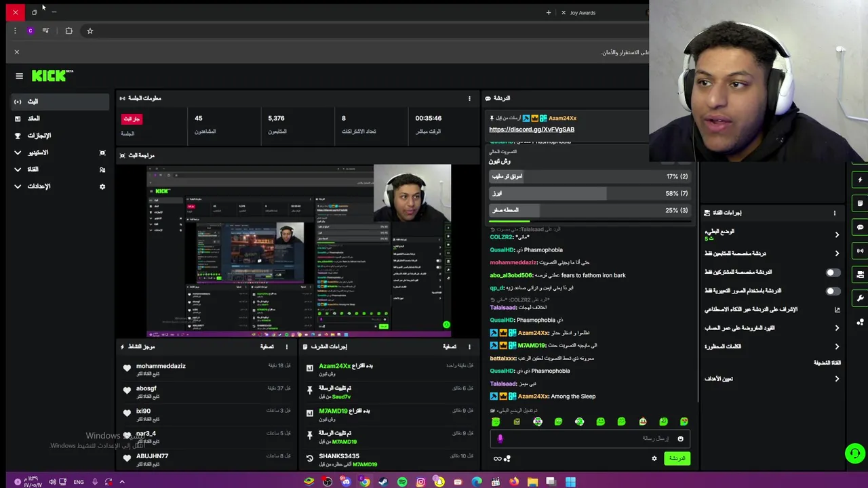
Task: Open chat settings gear icon
Action: [654, 458]
